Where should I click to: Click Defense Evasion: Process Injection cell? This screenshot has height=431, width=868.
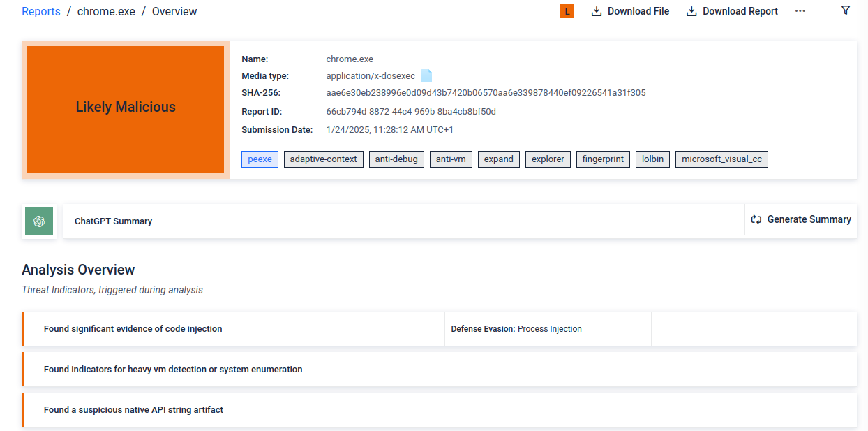point(548,329)
